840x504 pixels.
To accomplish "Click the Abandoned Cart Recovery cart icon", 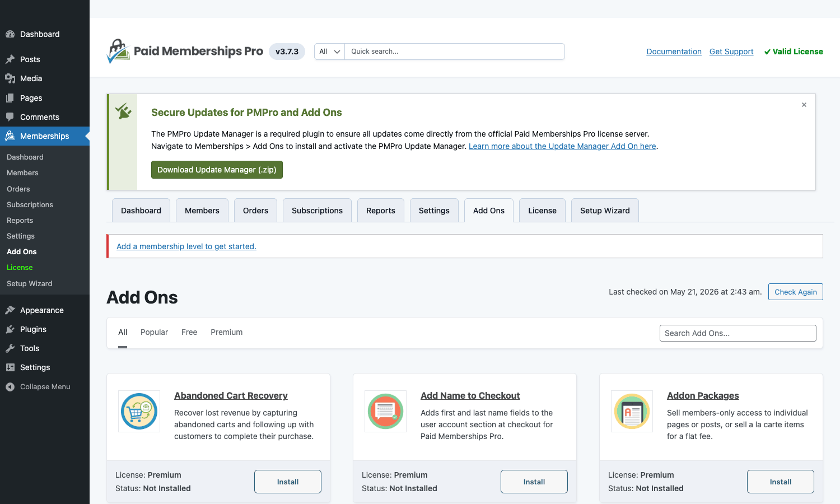I will pyautogui.click(x=139, y=411).
